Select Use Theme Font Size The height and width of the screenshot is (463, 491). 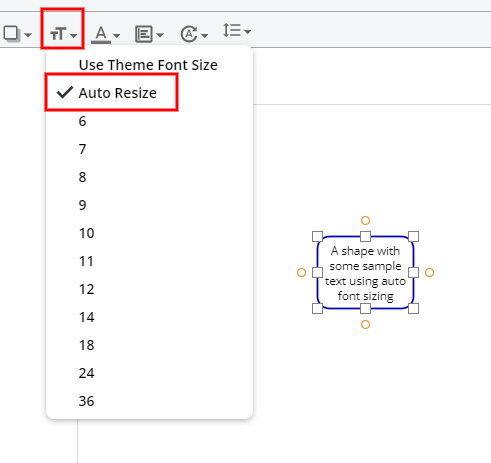click(x=148, y=65)
